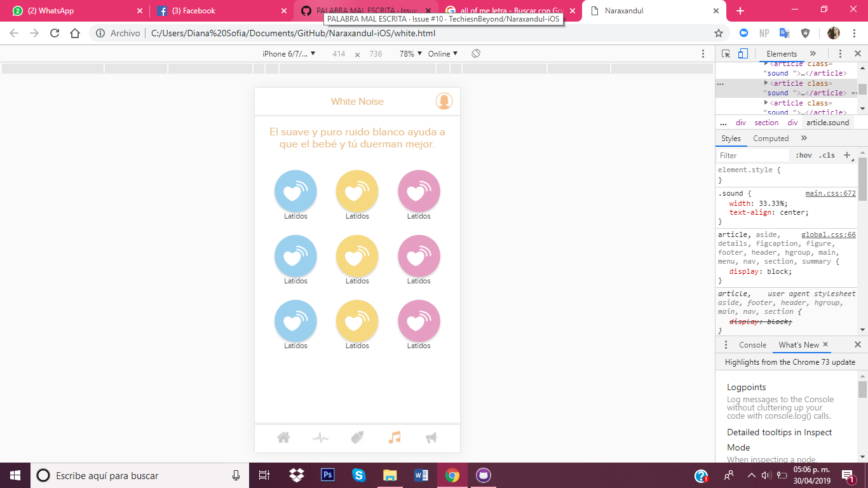The width and height of the screenshot is (868, 488).
Task: Toggle the device toolbar in DevTools
Action: 743,54
